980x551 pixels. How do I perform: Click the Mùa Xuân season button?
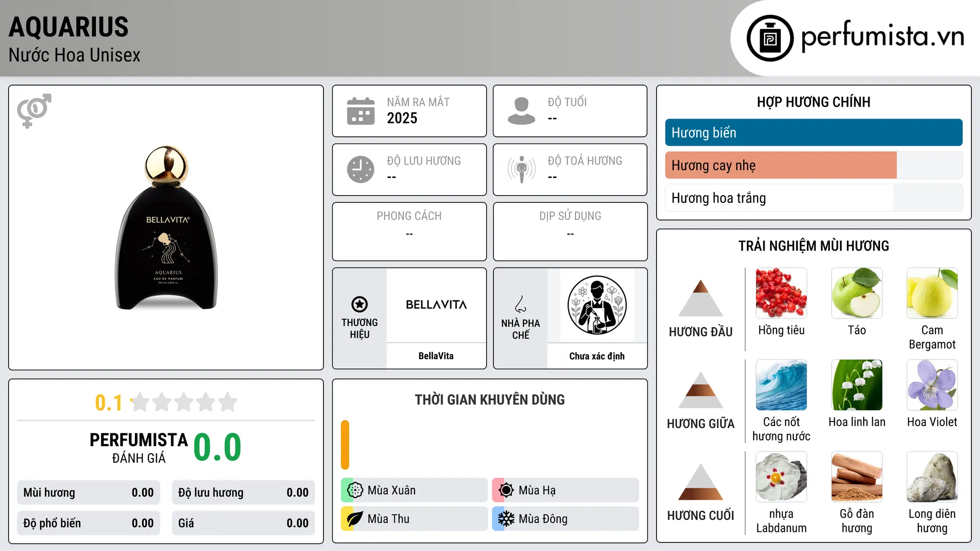[414, 490]
